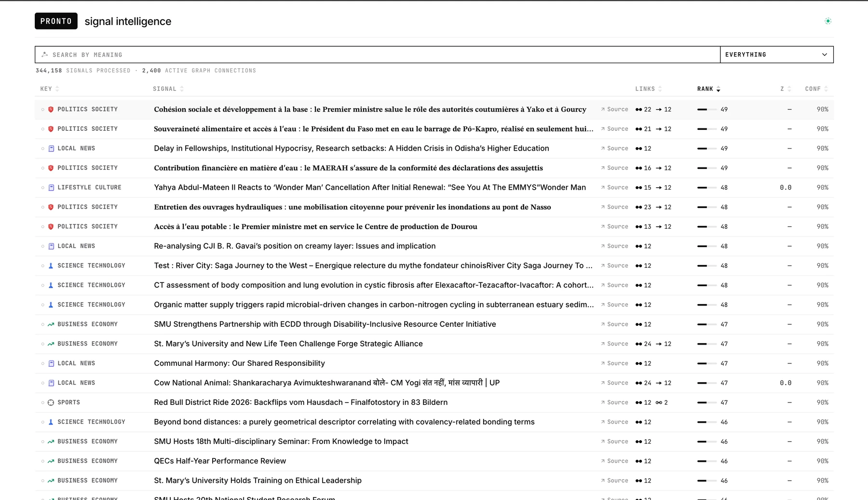Click the PRONTO logo badge
The height and width of the screenshot is (500, 868).
pos(56,21)
